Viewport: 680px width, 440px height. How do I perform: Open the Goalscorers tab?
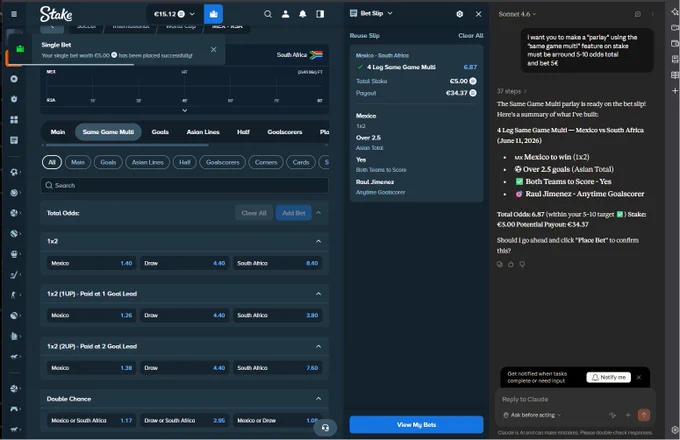[x=285, y=132]
